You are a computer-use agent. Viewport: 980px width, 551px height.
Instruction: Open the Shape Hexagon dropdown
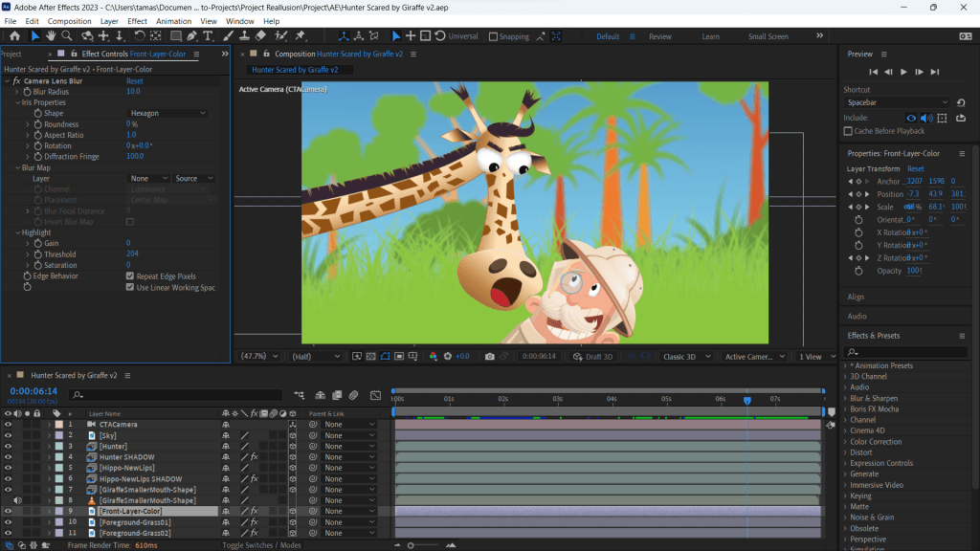(167, 113)
